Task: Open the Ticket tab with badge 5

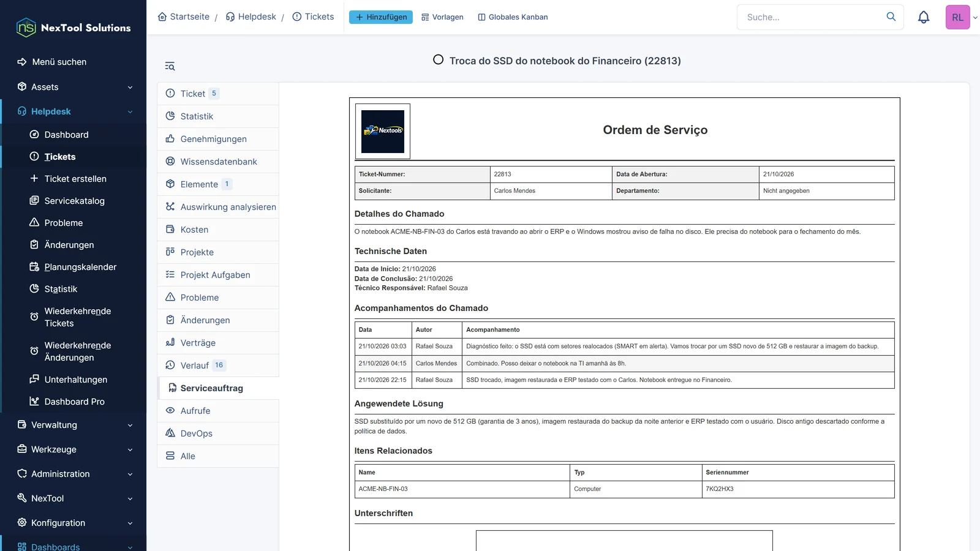Action: pos(218,94)
